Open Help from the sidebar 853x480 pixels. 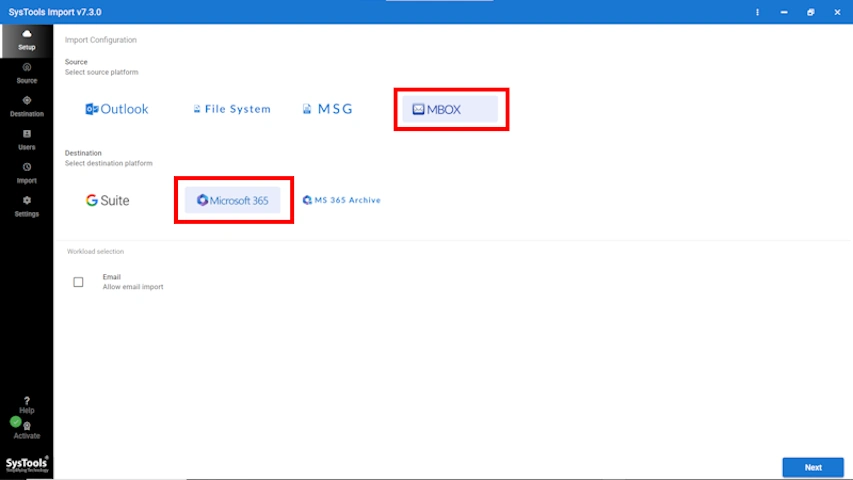[27, 405]
